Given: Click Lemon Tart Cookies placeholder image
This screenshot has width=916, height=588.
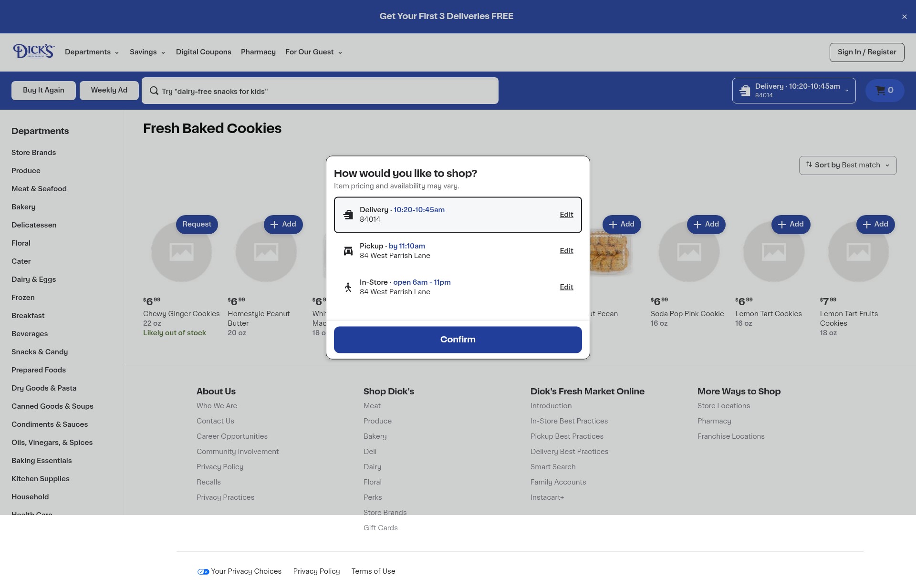Looking at the screenshot, I should point(774,252).
